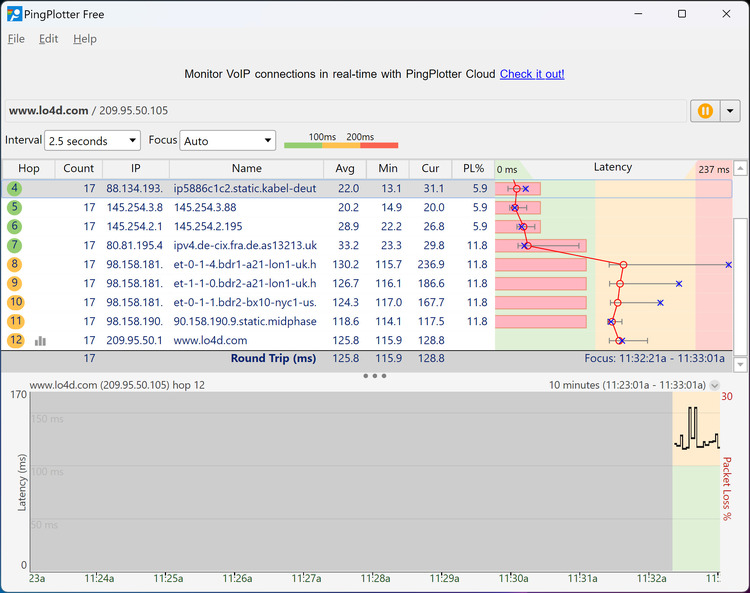
Task: Select the www.lo4d.com name cell in hop 12
Action: (x=210, y=340)
